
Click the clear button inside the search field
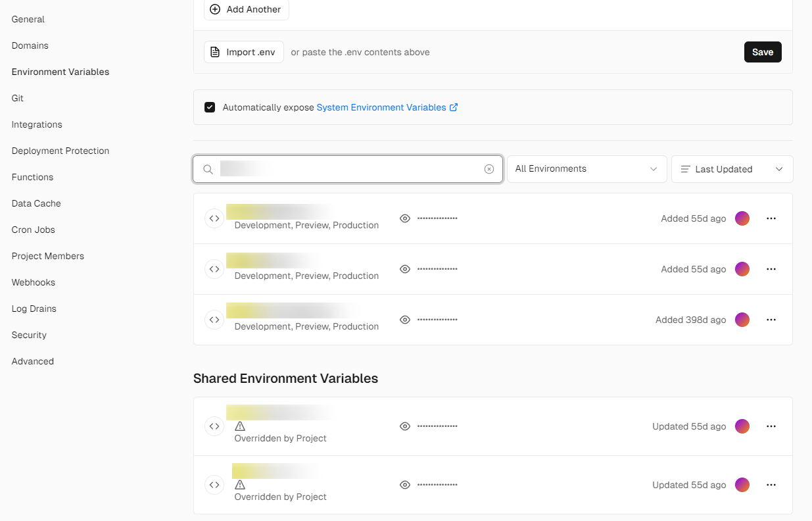(x=489, y=169)
